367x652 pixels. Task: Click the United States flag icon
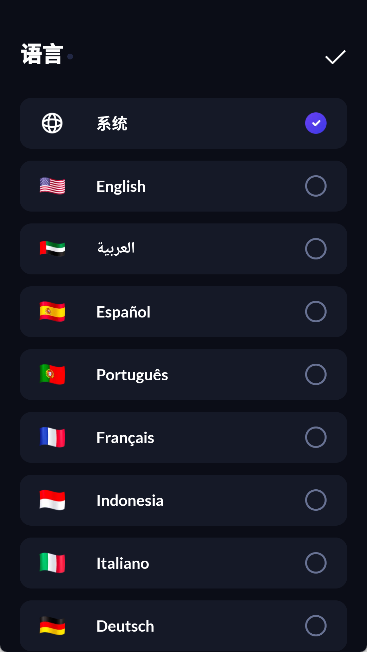point(52,186)
